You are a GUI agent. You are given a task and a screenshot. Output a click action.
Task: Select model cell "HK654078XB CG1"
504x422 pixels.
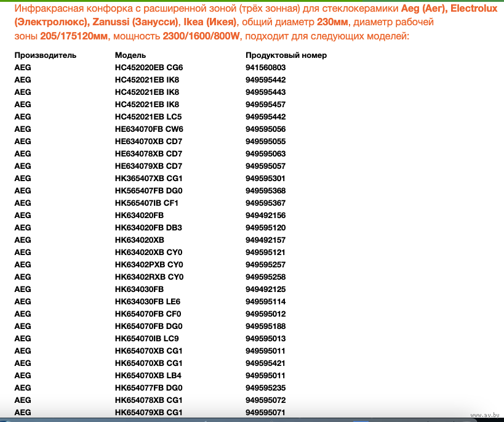[x=148, y=400]
